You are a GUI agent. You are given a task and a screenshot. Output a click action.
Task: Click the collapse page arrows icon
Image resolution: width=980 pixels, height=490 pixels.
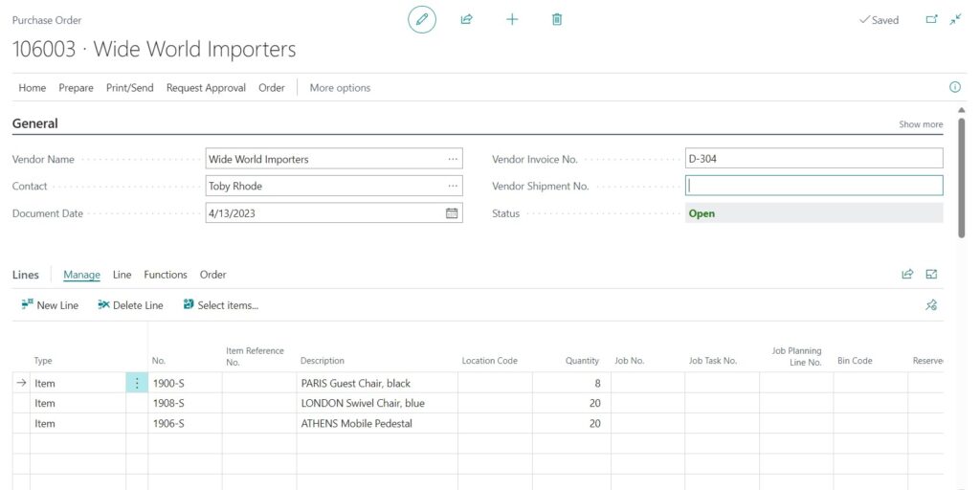pyautogui.click(x=955, y=19)
